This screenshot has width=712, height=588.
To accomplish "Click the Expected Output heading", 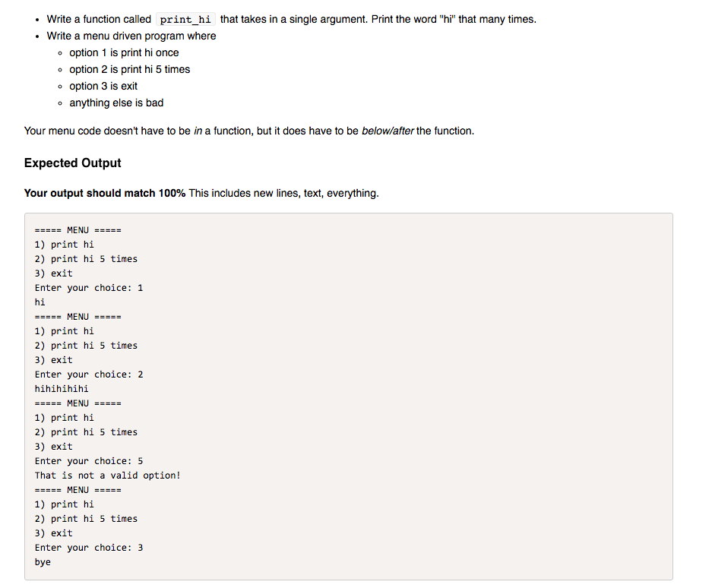I will 73,163.
